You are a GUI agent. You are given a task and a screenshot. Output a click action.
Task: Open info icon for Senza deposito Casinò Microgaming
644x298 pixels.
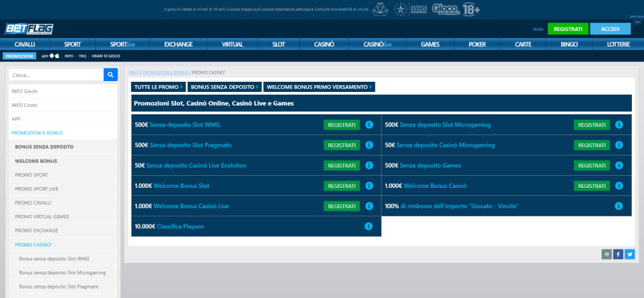[619, 145]
